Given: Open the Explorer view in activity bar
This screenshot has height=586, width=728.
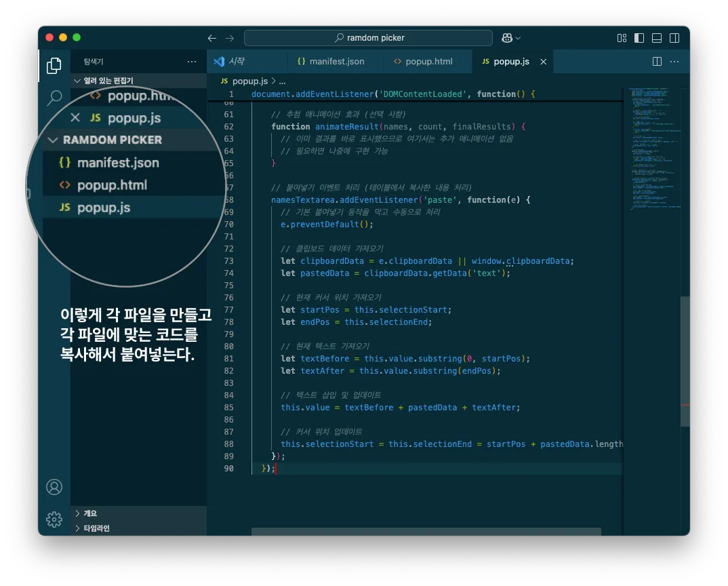Looking at the screenshot, I should (54, 66).
